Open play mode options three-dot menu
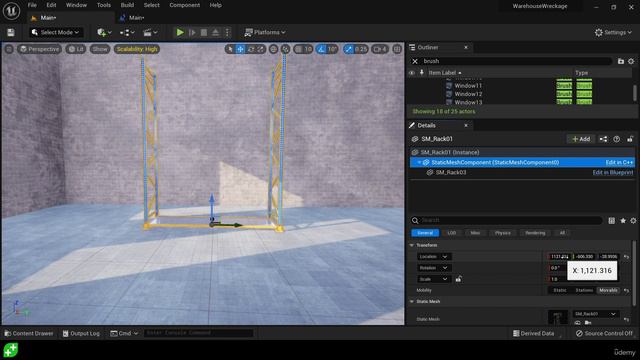640x360 pixels. [x=227, y=32]
